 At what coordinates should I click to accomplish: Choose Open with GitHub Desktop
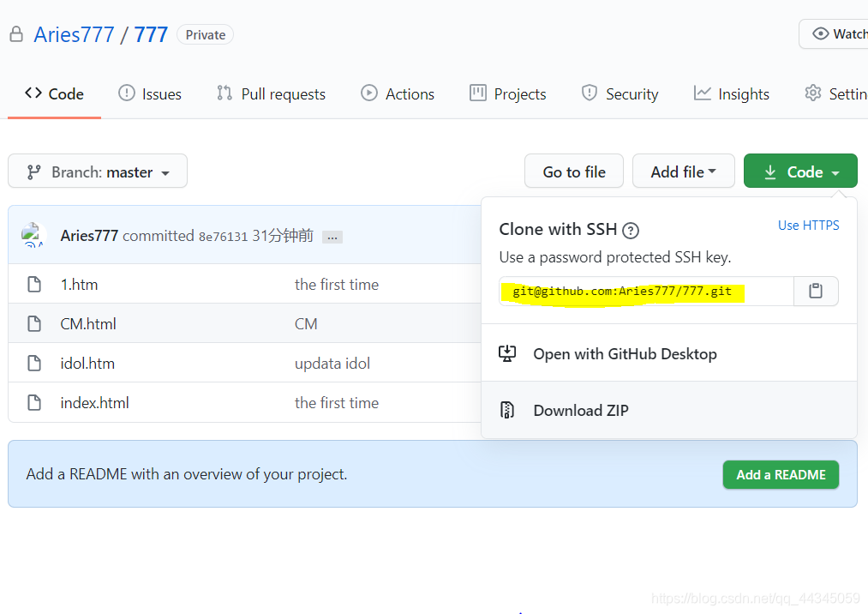[669, 354]
